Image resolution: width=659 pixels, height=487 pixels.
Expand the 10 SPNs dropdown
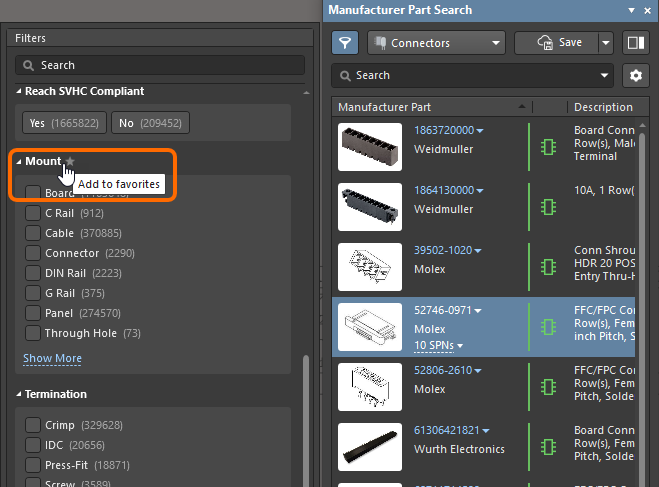[460, 346]
